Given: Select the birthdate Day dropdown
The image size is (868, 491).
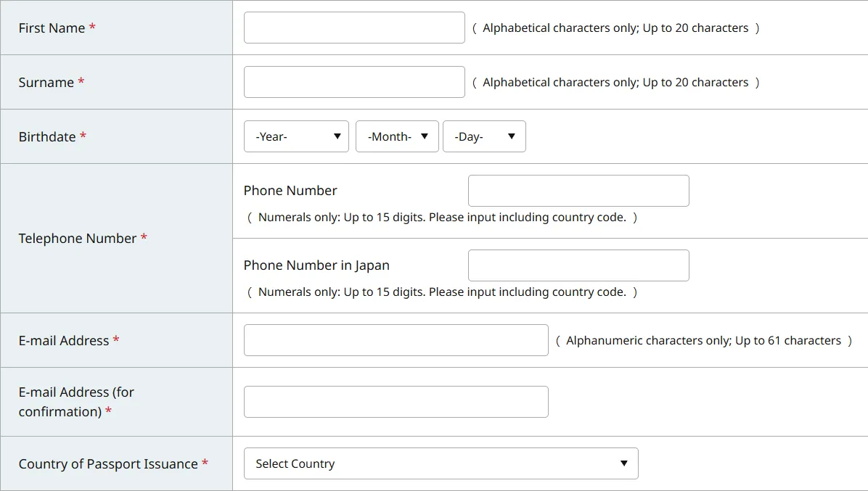Looking at the screenshot, I should point(484,136).
